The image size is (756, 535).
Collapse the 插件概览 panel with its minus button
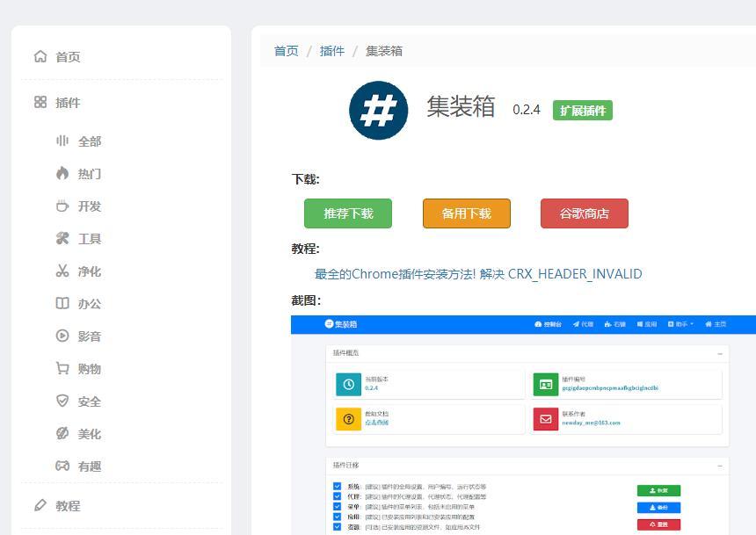720,354
